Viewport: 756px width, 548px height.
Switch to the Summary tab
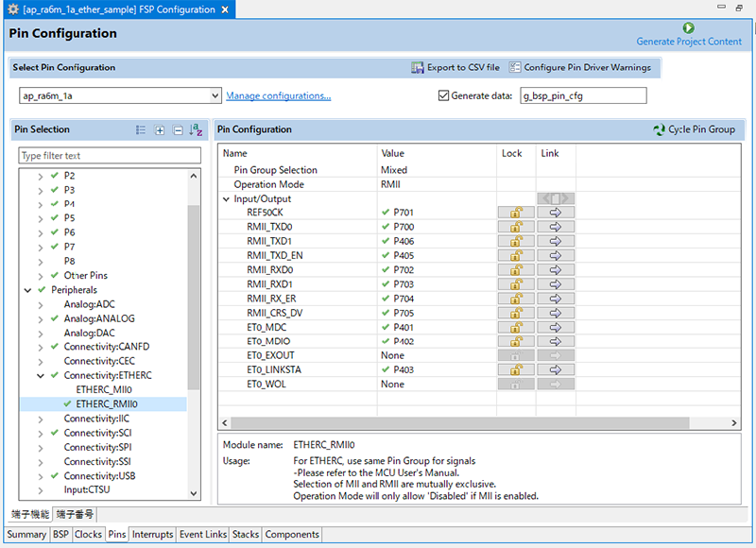click(26, 535)
